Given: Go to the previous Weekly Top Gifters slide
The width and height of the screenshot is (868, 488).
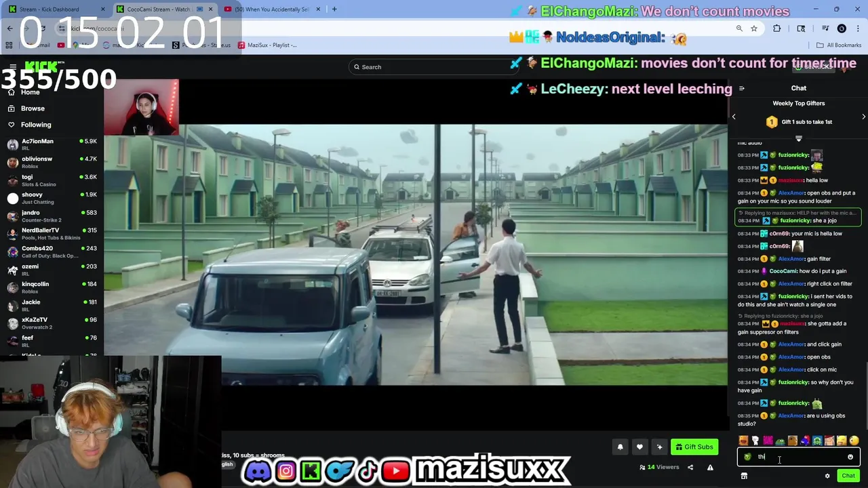Looking at the screenshot, I should tap(734, 117).
